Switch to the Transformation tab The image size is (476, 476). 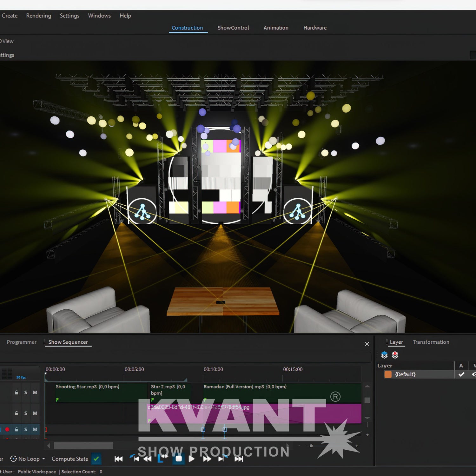point(431,342)
